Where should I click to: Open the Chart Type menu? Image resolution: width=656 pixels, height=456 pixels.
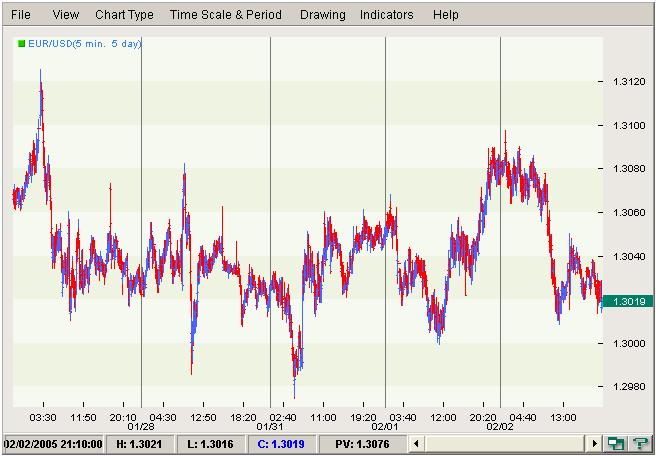click(124, 15)
